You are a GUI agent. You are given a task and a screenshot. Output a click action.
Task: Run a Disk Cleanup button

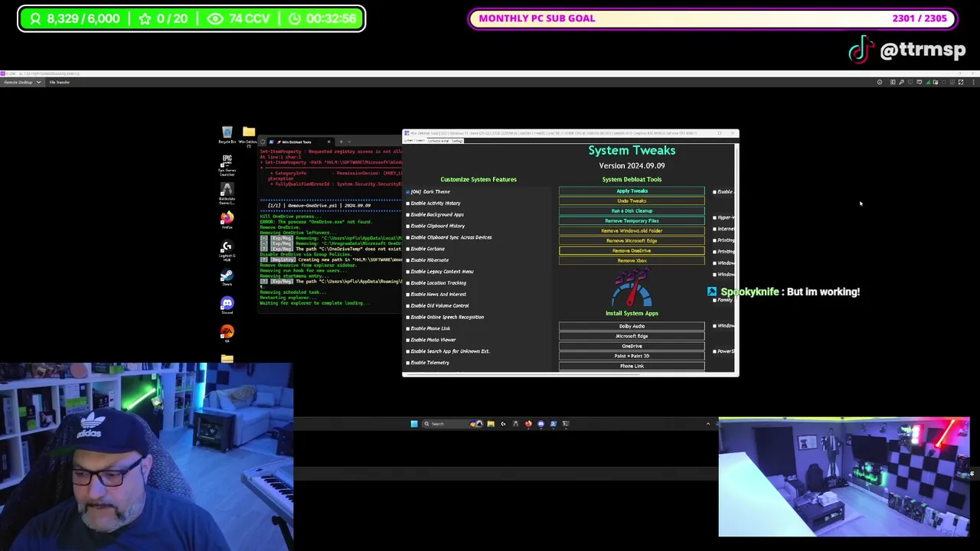[632, 211]
